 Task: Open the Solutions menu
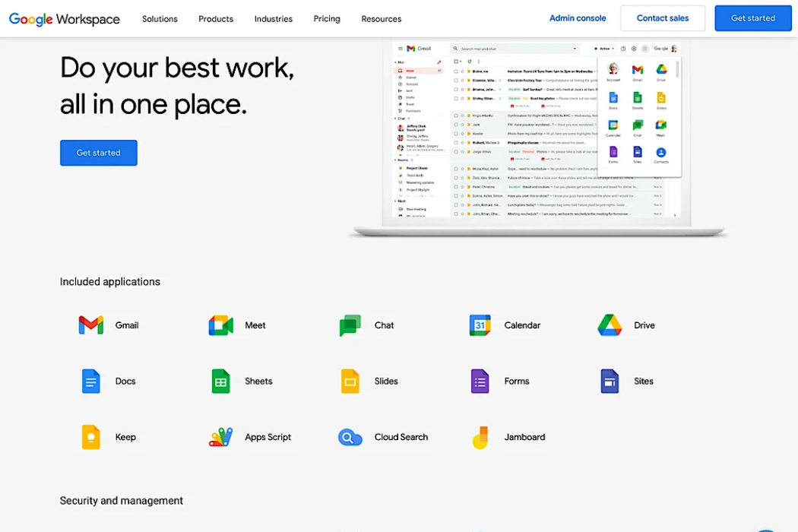pyautogui.click(x=160, y=19)
